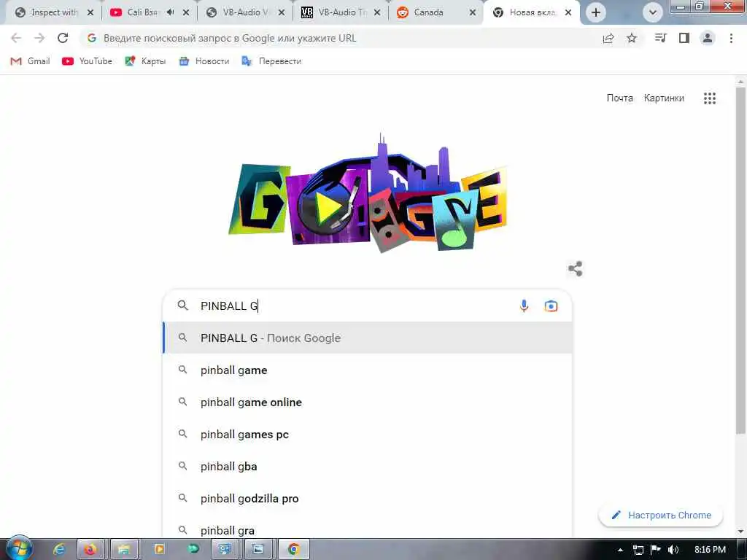Click the doodle share icon
This screenshot has height=560, width=747.
pos(576,268)
